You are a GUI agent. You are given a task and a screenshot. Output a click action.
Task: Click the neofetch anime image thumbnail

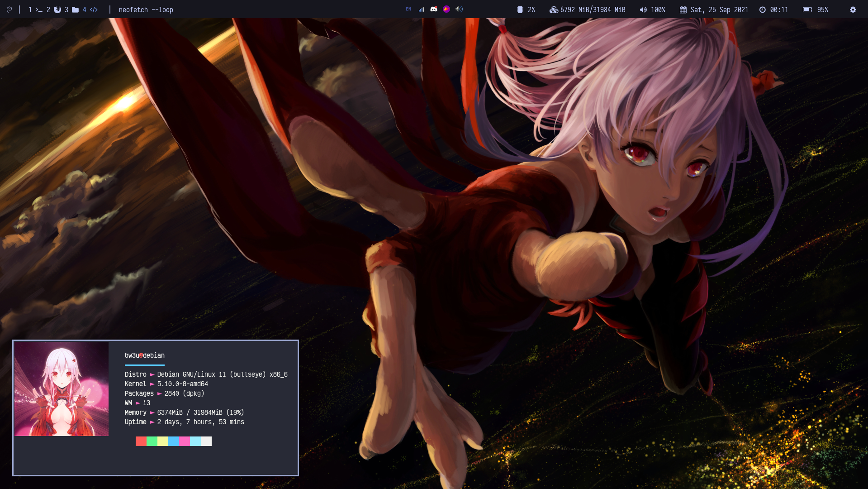pyautogui.click(x=62, y=389)
